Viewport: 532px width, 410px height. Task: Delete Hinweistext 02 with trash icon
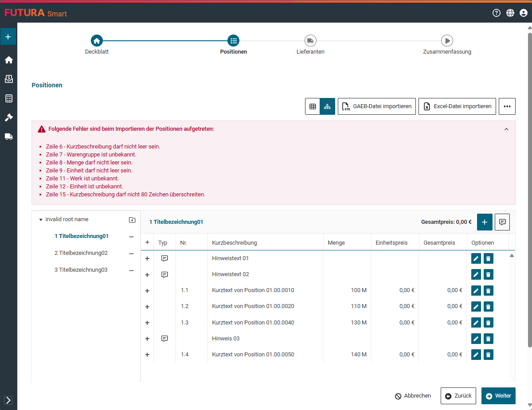point(488,275)
